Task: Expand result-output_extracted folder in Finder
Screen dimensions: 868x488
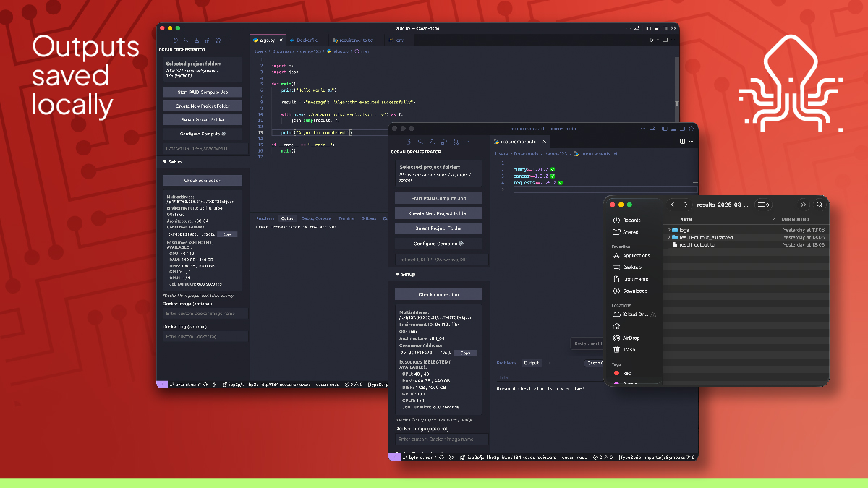Action: click(669, 237)
